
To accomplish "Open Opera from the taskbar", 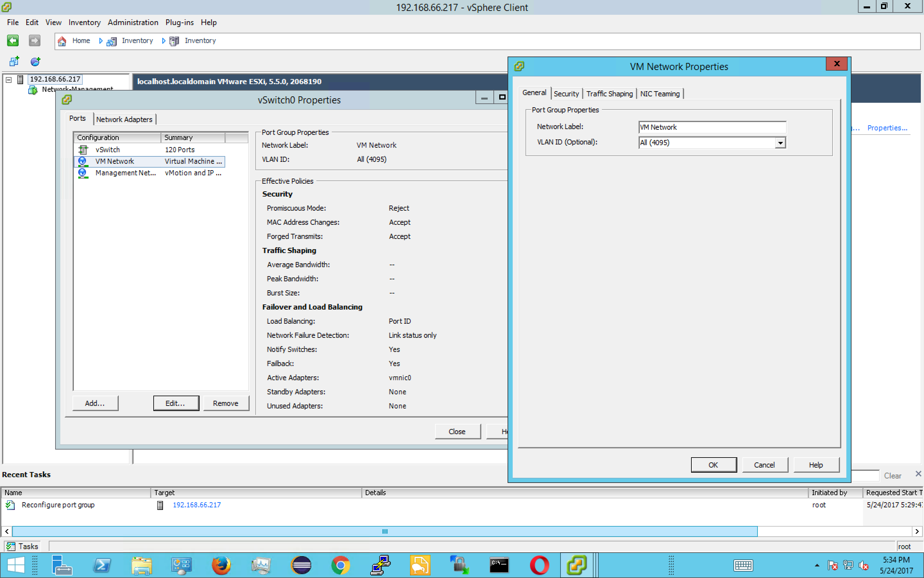I will click(539, 565).
